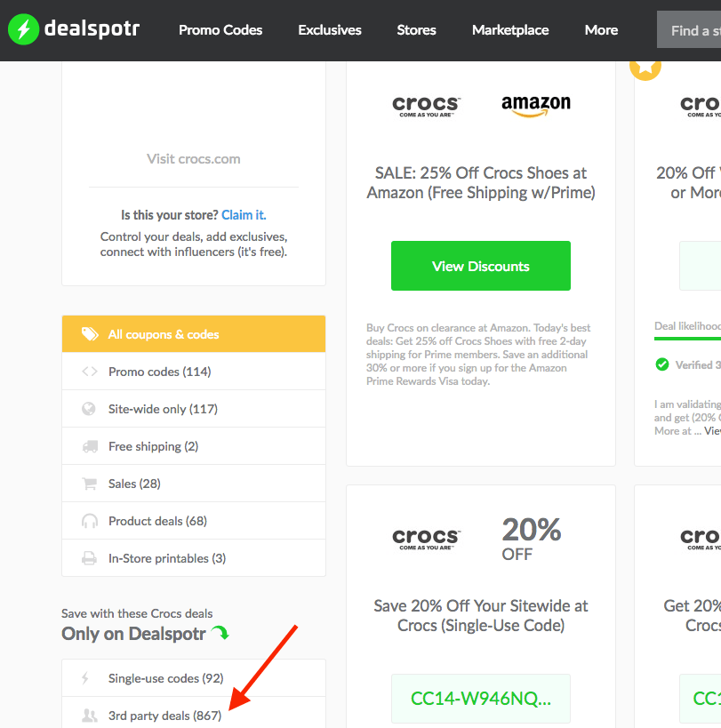Click the shopping cart icon beside Sales
Screen dimensions: 721x728
[89, 484]
